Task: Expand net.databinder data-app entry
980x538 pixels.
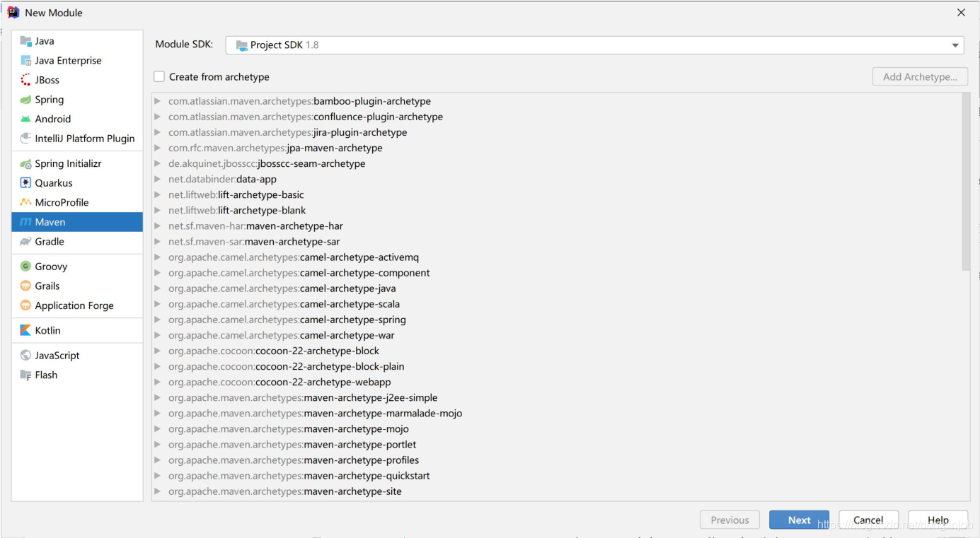Action: (157, 179)
